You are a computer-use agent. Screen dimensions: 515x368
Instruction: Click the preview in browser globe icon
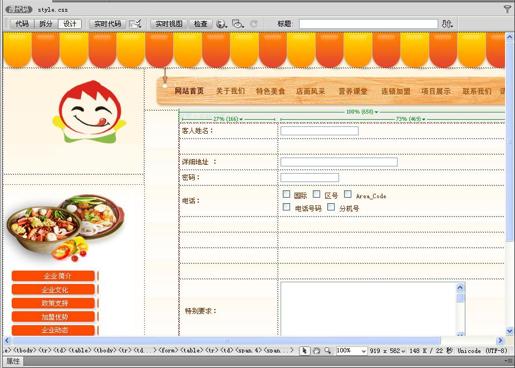coord(221,24)
